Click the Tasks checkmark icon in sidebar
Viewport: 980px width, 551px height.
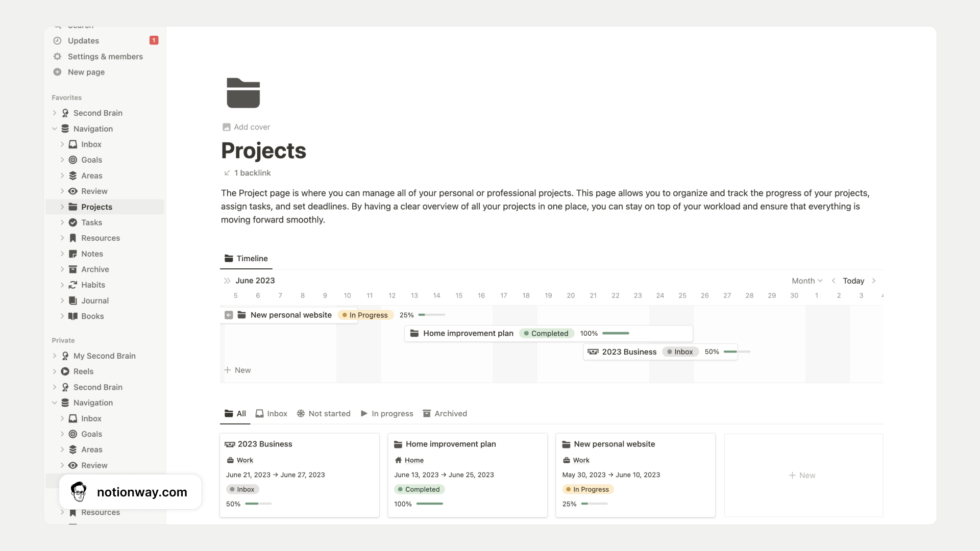coord(73,222)
